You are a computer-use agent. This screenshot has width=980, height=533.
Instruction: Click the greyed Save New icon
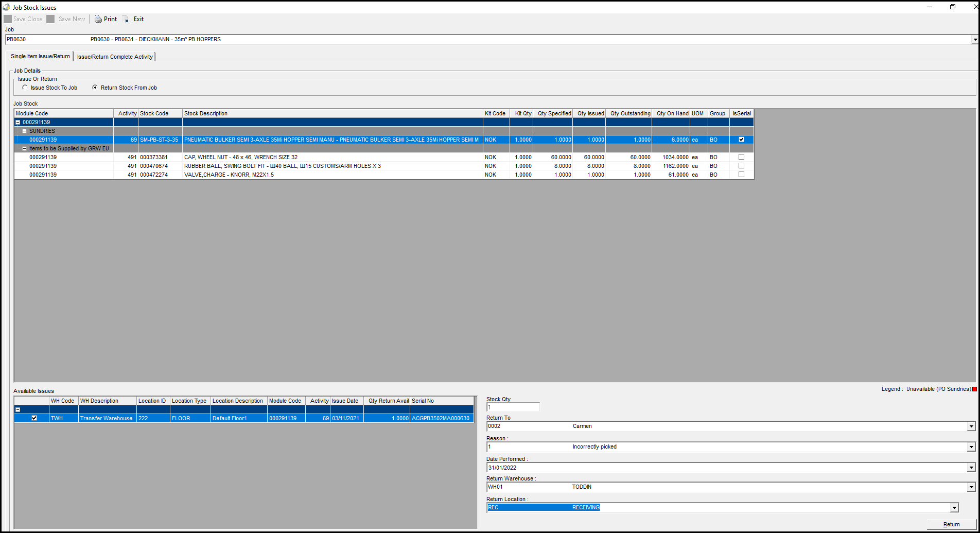coord(50,19)
